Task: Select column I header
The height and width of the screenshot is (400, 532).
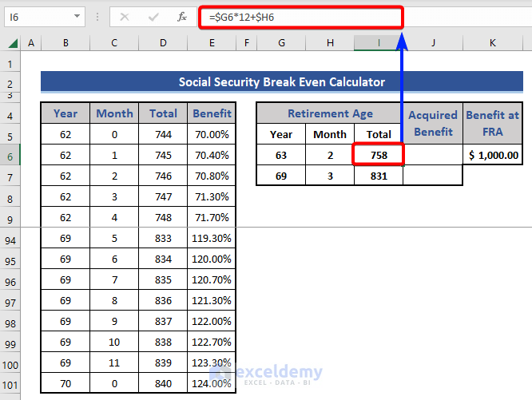Action: click(379, 43)
